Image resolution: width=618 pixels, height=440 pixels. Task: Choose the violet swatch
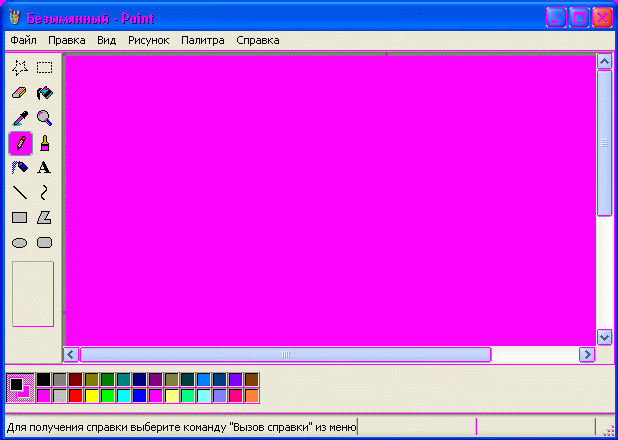[x=236, y=380]
